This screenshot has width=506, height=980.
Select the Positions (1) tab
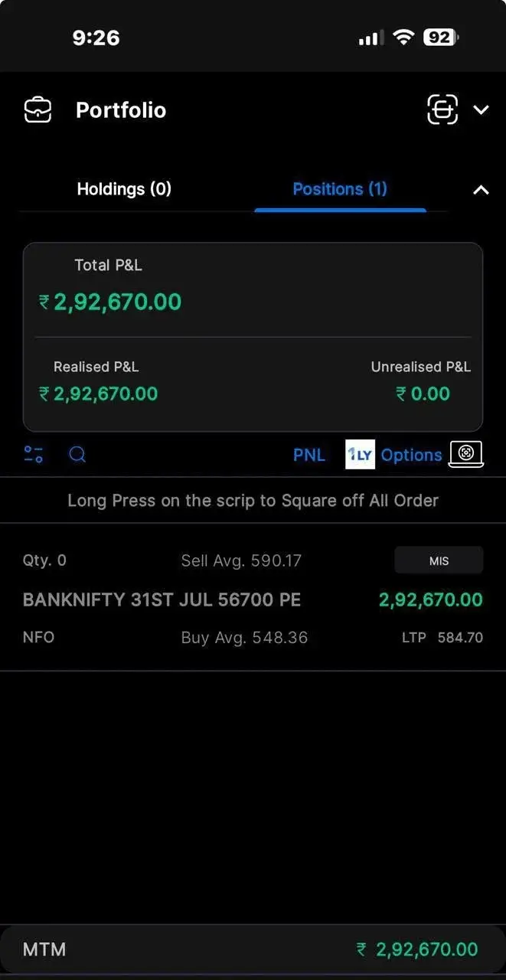click(340, 189)
